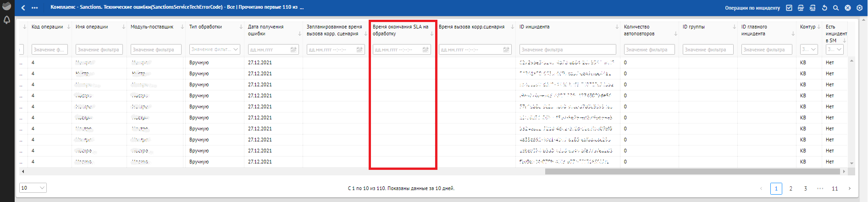Click the ID инцидента filter field
Screen dimensions: 868x202
tap(568, 50)
